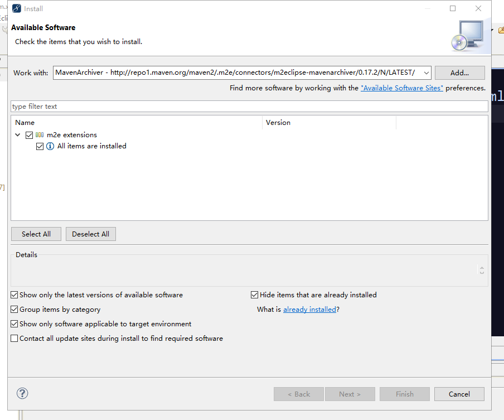
Task: Click the Cancel button
Action: pos(459,394)
